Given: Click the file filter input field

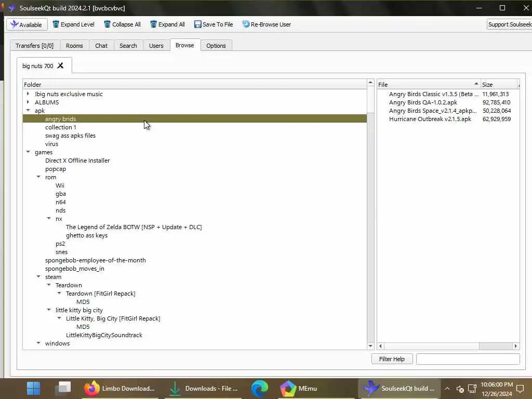Looking at the screenshot, I should coord(468,358).
